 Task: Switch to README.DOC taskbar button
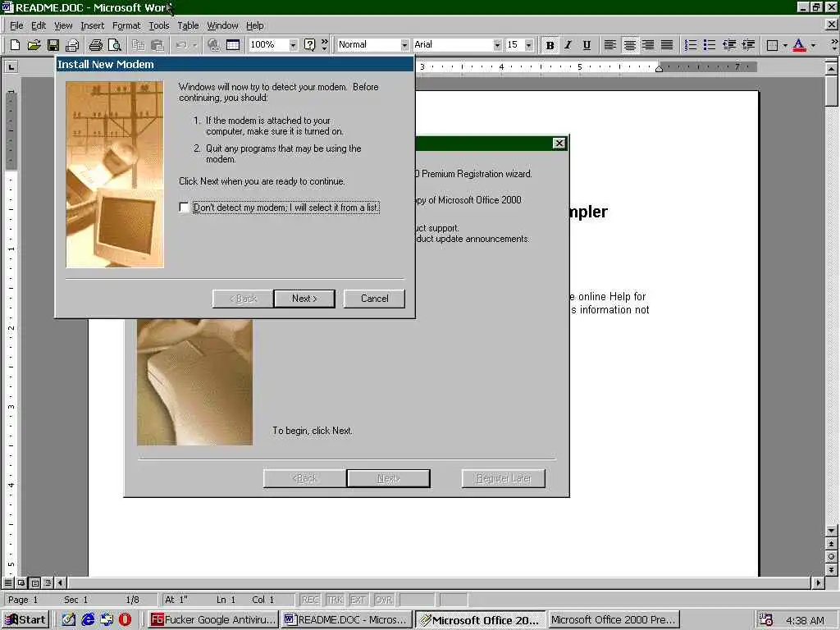tap(346, 619)
